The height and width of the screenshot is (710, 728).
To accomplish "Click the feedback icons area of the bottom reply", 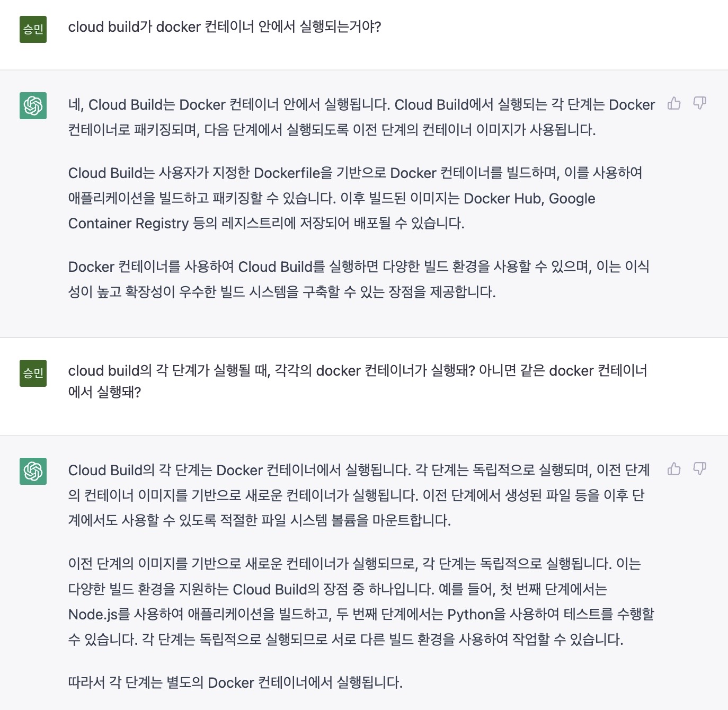I will pyautogui.click(x=687, y=468).
